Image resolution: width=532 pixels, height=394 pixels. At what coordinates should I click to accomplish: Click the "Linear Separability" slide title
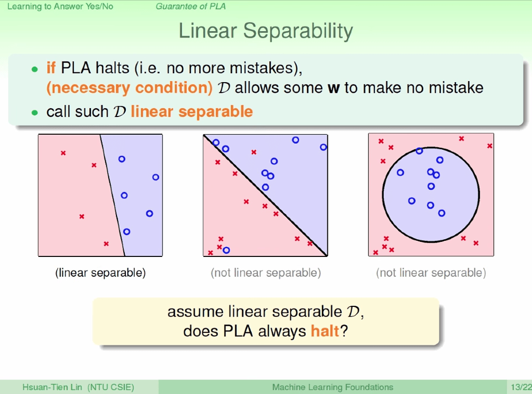click(x=266, y=32)
